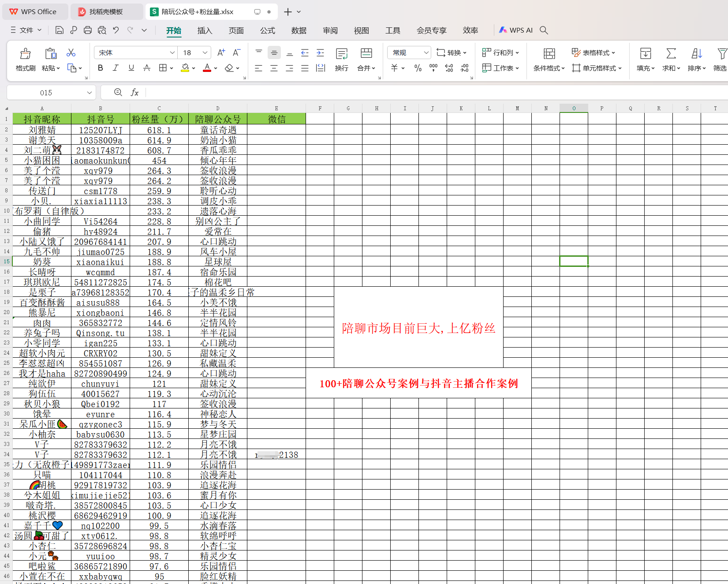Click the Undo arrow icon
This screenshot has width=728, height=584.
click(x=116, y=30)
